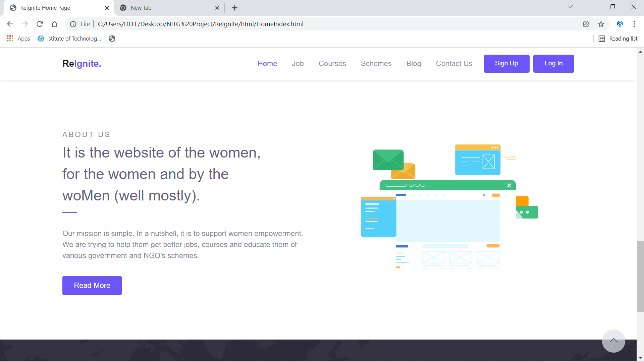Open Chrome three-dot menu
The width and height of the screenshot is (644, 362).
point(634,24)
